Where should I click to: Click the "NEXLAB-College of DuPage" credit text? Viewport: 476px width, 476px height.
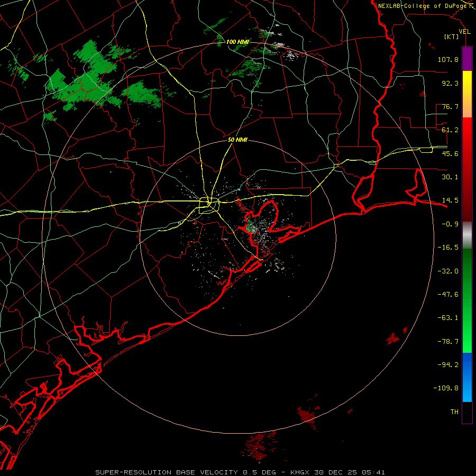click(x=422, y=6)
